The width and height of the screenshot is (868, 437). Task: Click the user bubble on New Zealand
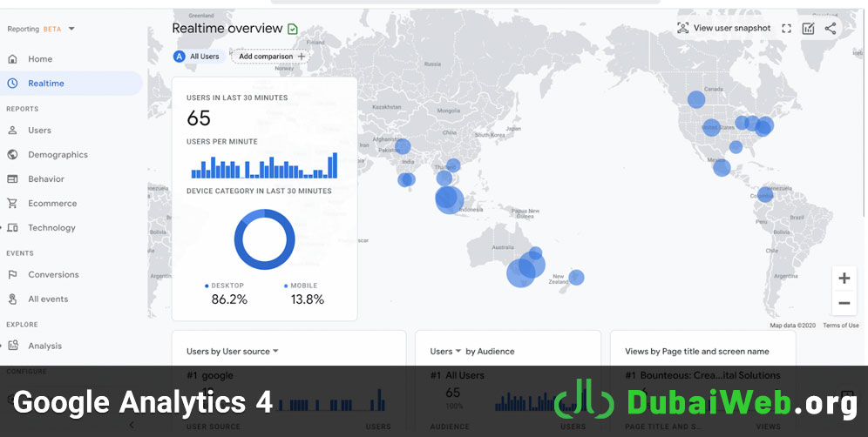576,277
